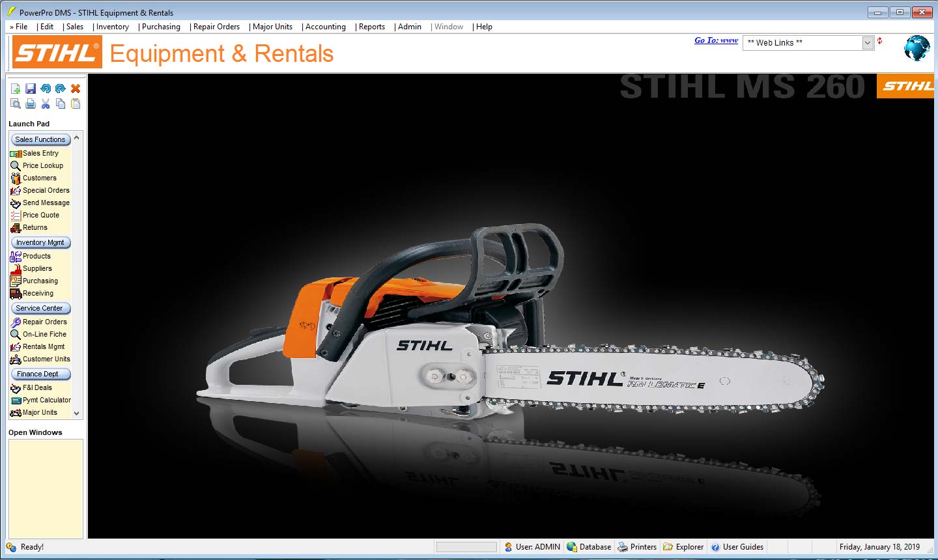
Task: Click the red refresh icon beside Web Links
Action: coord(879,41)
